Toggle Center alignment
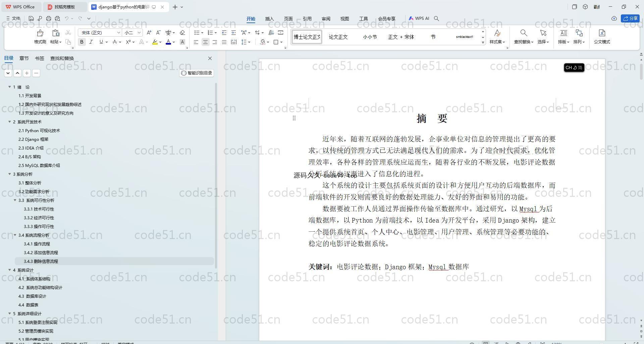 point(205,42)
